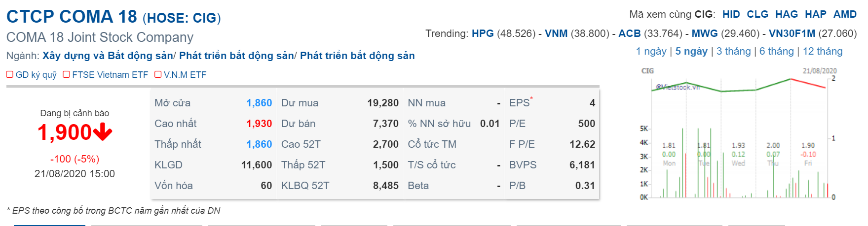Open trending ticker HPG

[x=483, y=33]
